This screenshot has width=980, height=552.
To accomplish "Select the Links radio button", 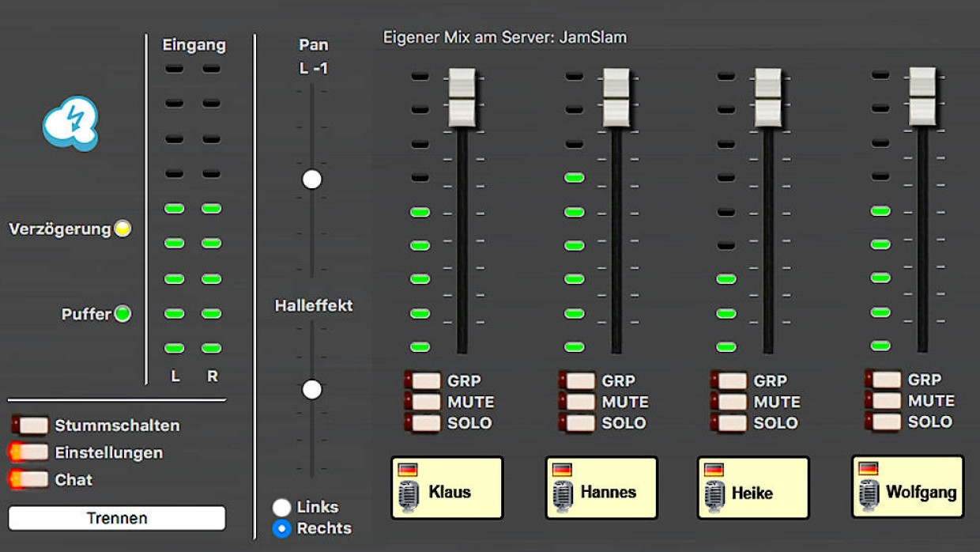I will pyautogui.click(x=281, y=507).
